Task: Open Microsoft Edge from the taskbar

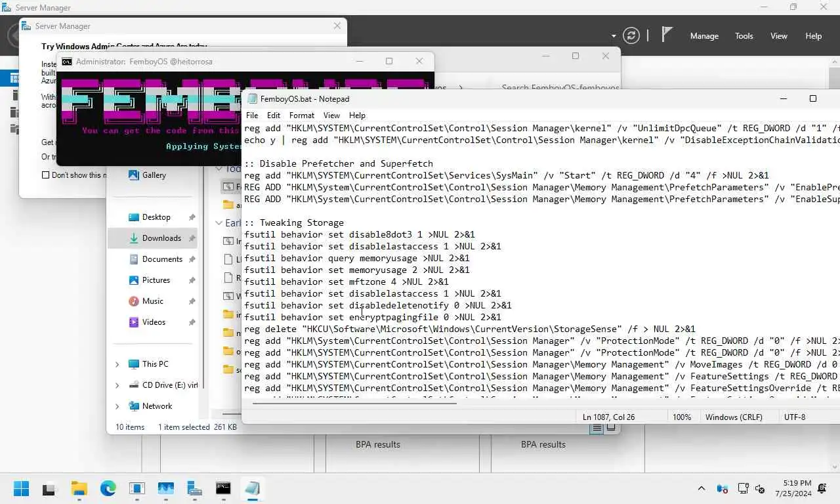Action: 108,489
